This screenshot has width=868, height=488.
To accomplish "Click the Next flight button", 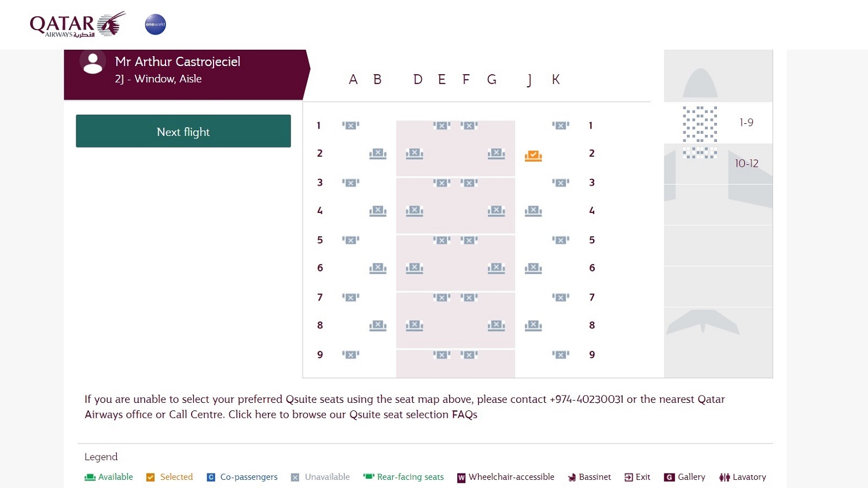I will (183, 131).
